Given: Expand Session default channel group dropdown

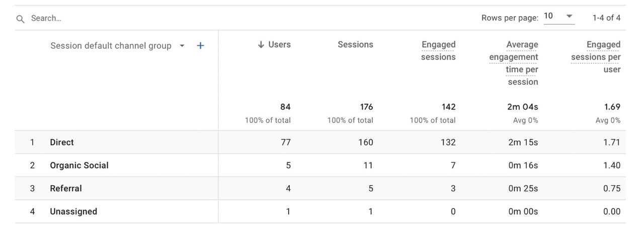Looking at the screenshot, I should tap(182, 46).
